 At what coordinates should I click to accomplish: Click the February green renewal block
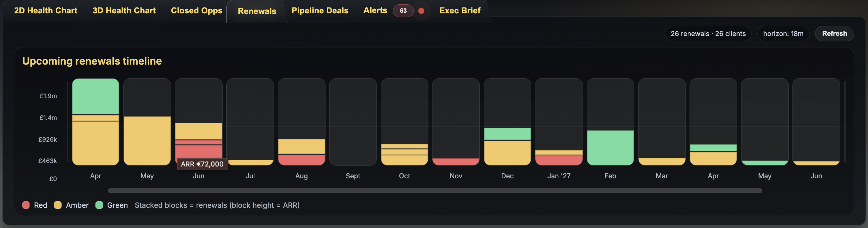click(610, 148)
